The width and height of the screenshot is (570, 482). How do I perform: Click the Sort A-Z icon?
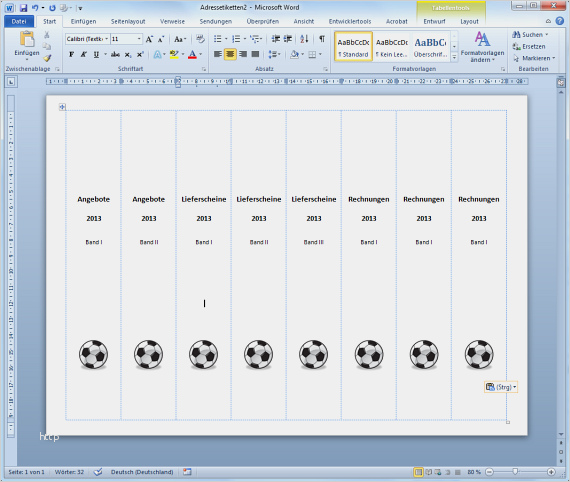point(304,39)
